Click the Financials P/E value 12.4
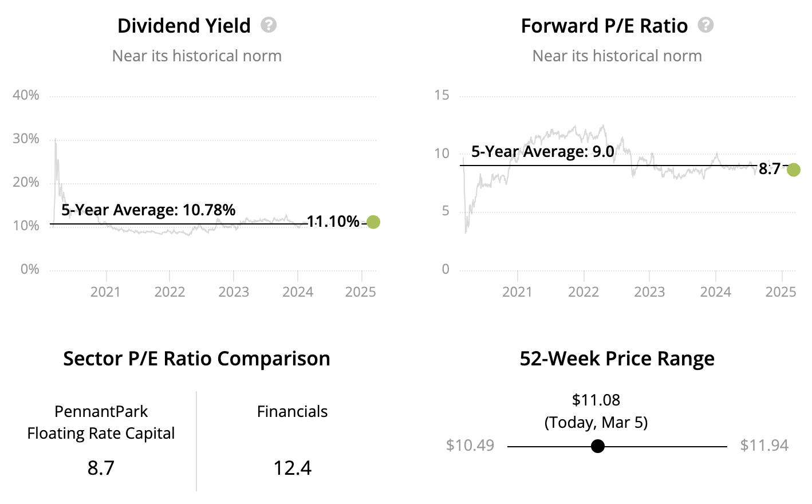812x504 pixels. click(x=292, y=468)
